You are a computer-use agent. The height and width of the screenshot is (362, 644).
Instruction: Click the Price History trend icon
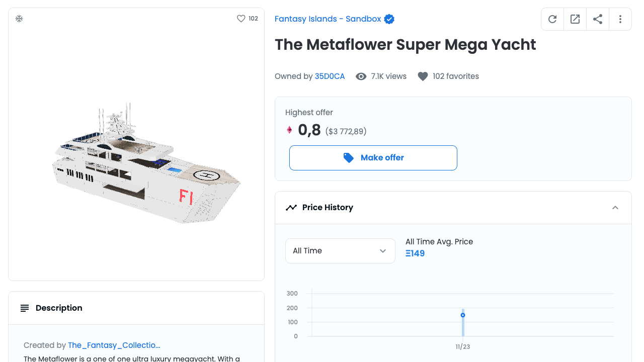[x=291, y=208]
